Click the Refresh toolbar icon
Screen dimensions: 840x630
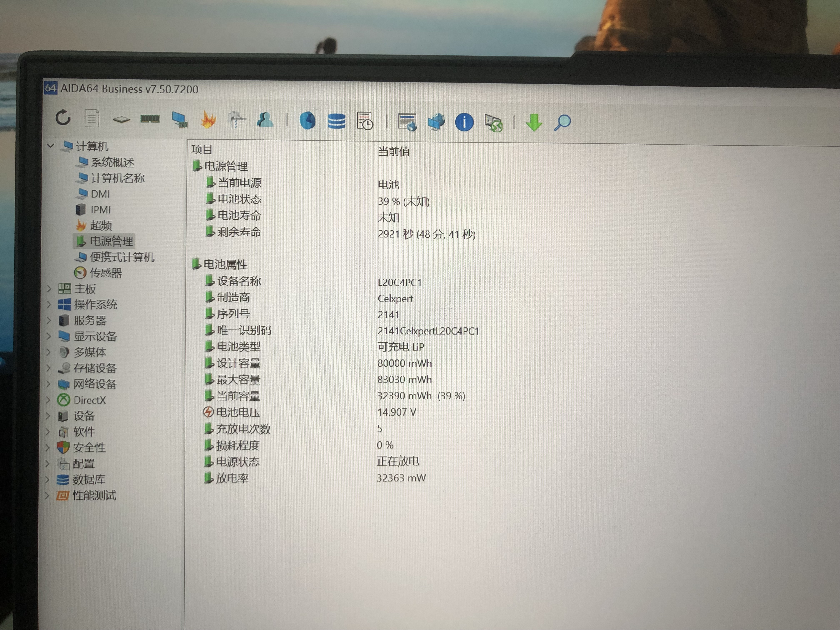[x=63, y=118]
